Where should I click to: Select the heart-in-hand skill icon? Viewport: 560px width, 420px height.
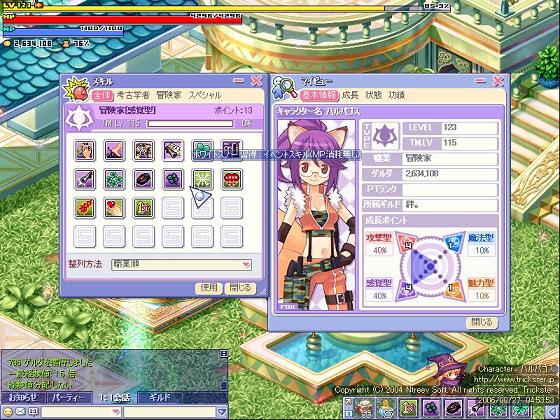114,208
